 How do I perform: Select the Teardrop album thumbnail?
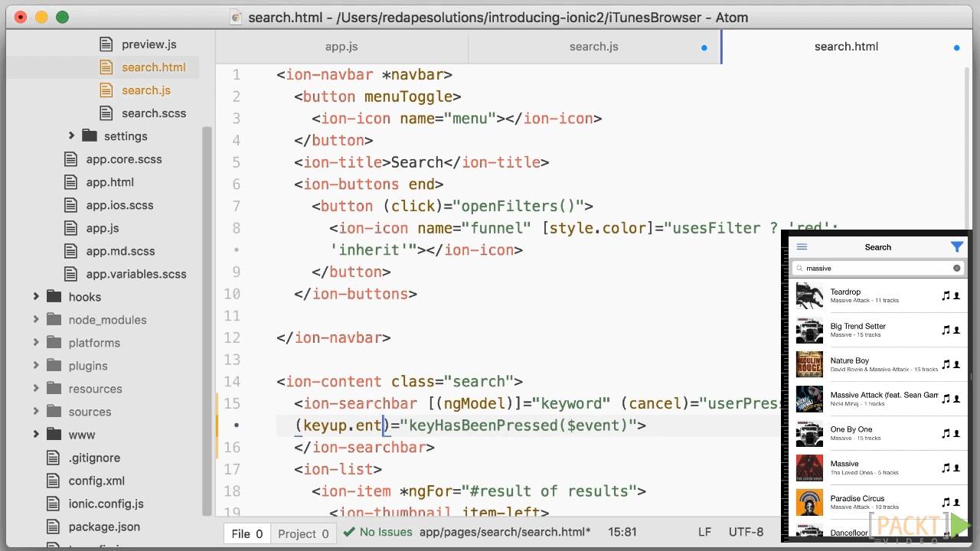(809, 295)
